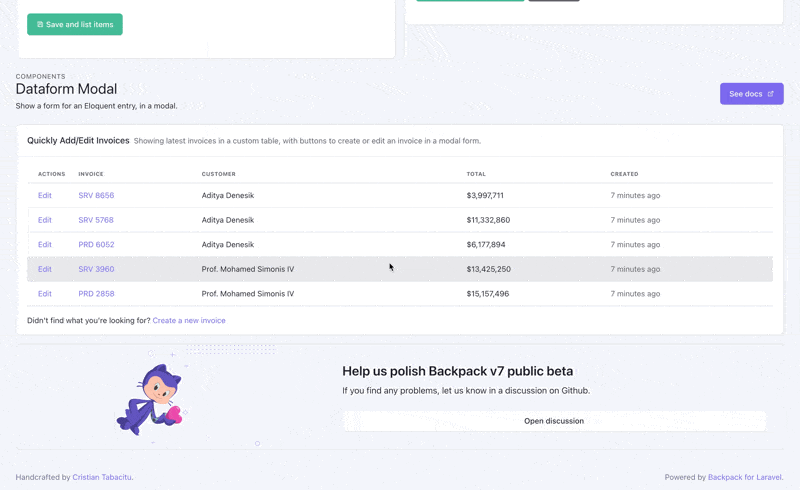Viewport: 800px width, 490px height.
Task: Open invoice link PRD 6052
Action: 96,245
